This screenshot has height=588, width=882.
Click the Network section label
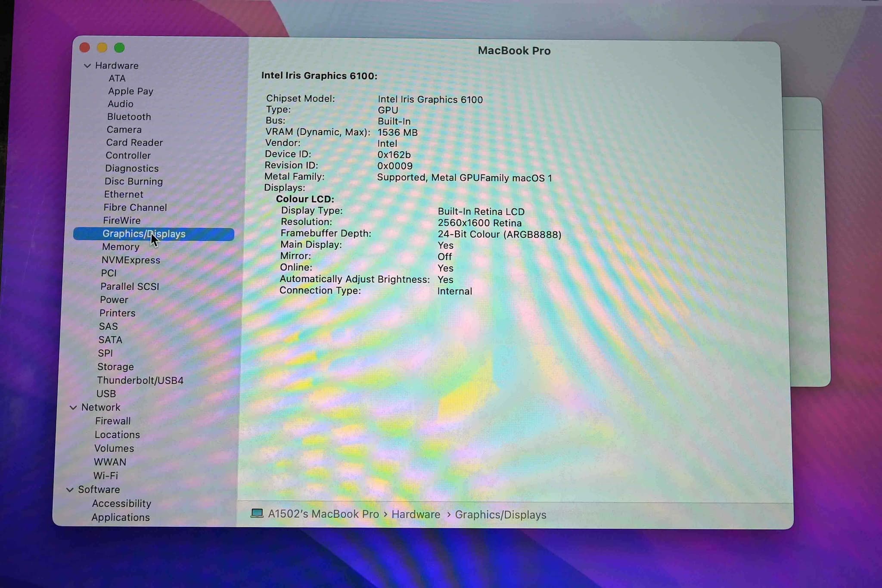[101, 408]
